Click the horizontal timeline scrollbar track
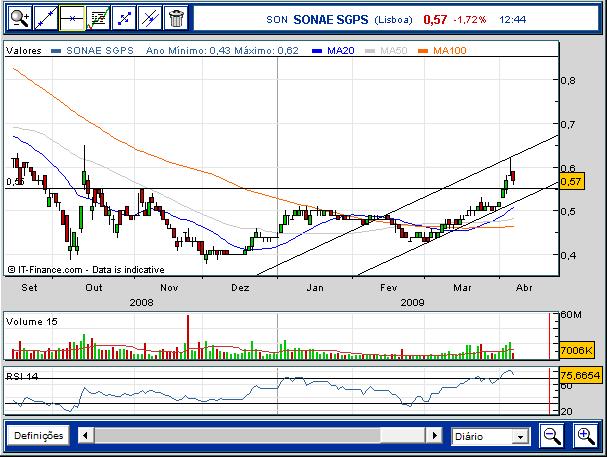The image size is (607, 457). pos(260,436)
